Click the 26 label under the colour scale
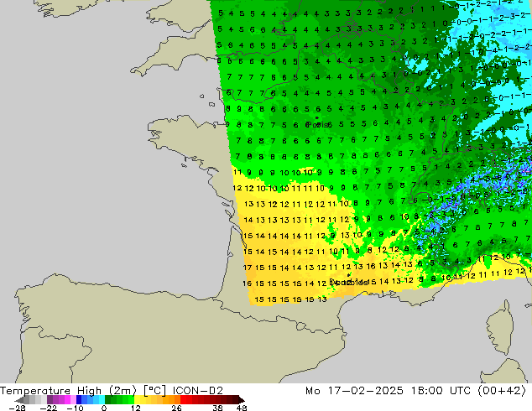Screen dimensions: 532x411 coord(176,408)
